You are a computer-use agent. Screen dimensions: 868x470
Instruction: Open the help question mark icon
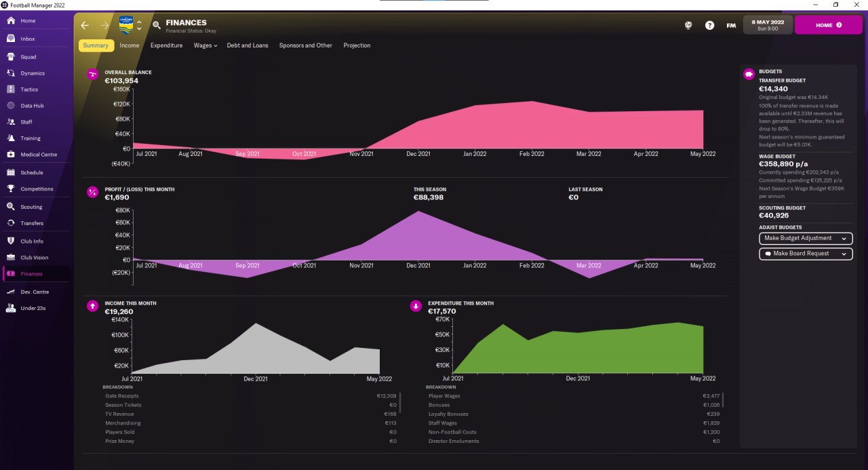pos(709,25)
